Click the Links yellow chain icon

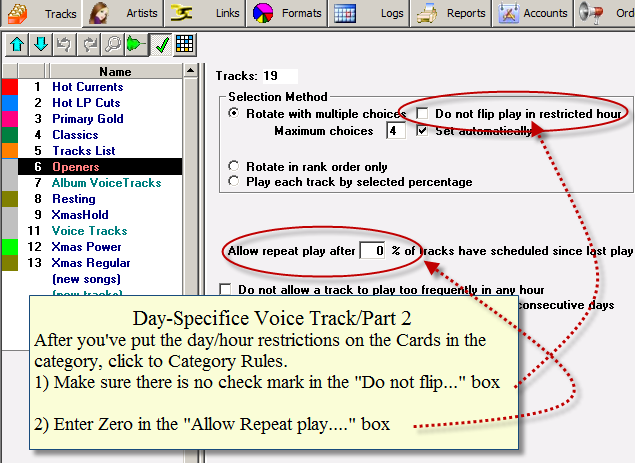[181, 13]
